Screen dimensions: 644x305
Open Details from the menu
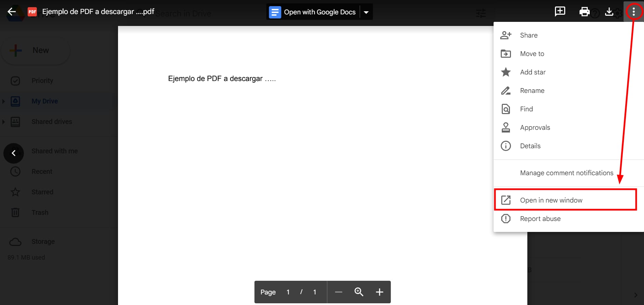coord(530,146)
